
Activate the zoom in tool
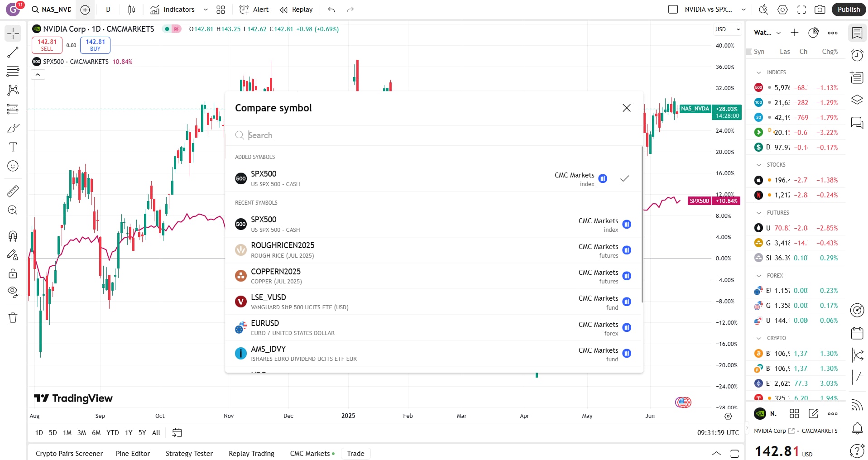point(13,210)
